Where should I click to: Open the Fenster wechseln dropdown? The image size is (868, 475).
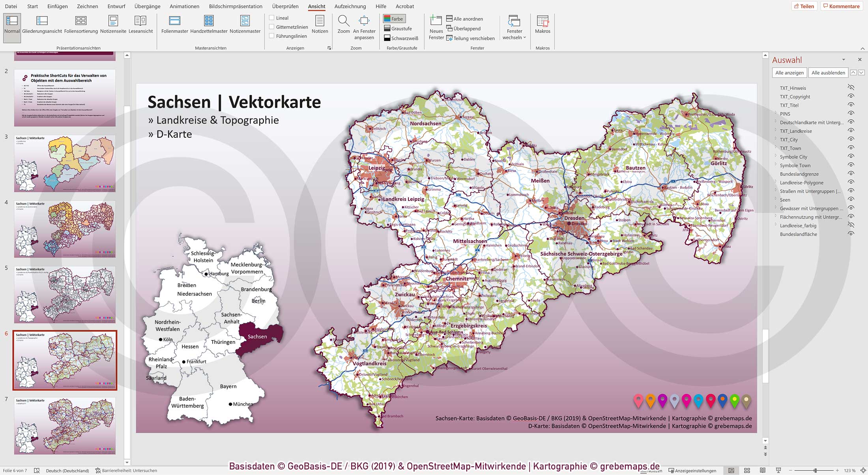tap(514, 28)
